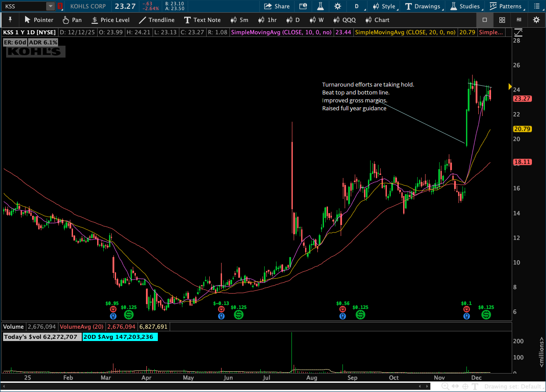The image size is (546, 392).
Task: Open the list menu icon at top right
Action: pyautogui.click(x=536, y=6)
